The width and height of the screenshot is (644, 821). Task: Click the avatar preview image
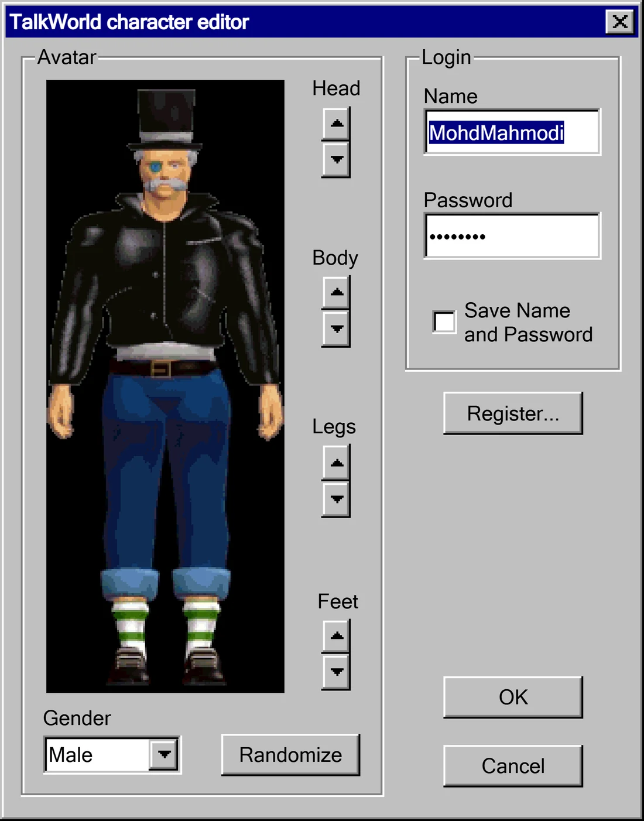pos(165,386)
